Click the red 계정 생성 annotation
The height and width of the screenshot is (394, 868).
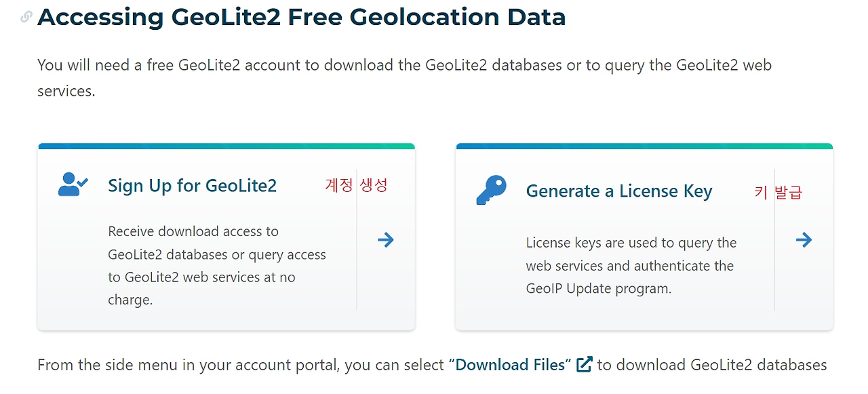(356, 185)
